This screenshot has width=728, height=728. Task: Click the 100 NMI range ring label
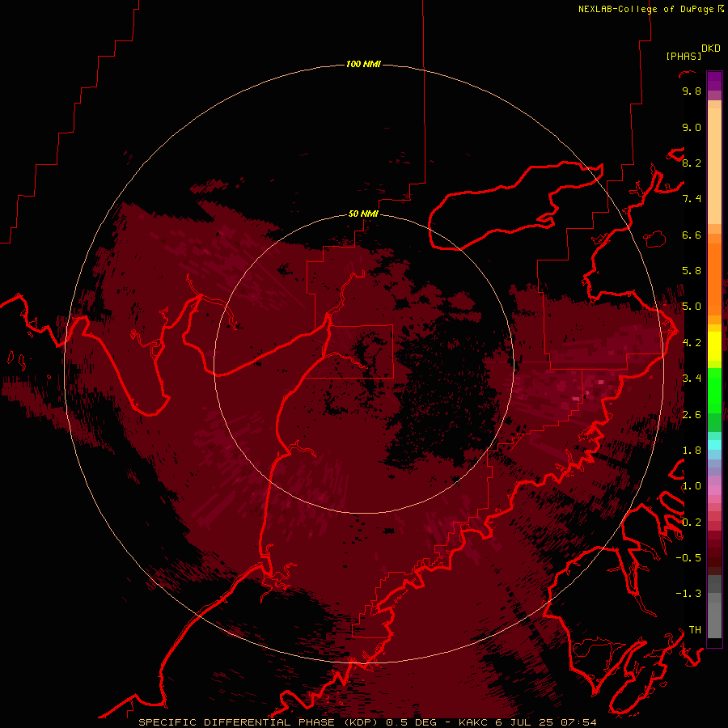click(363, 64)
